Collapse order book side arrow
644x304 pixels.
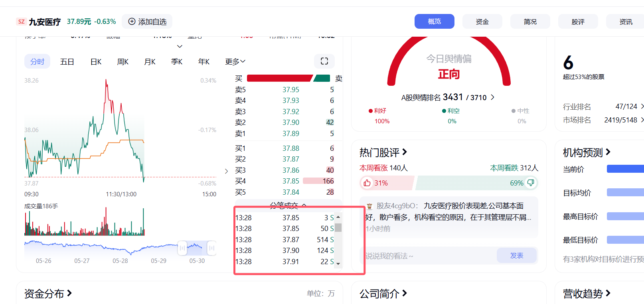(x=226, y=171)
